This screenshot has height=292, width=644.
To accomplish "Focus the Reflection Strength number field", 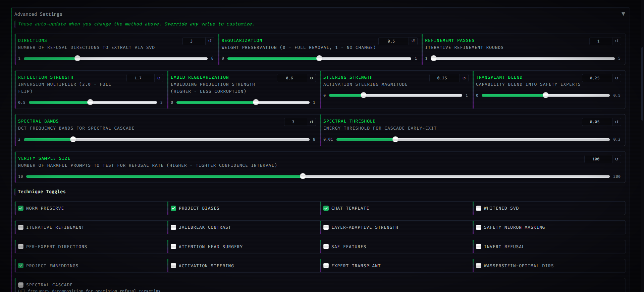I will click(x=140, y=78).
